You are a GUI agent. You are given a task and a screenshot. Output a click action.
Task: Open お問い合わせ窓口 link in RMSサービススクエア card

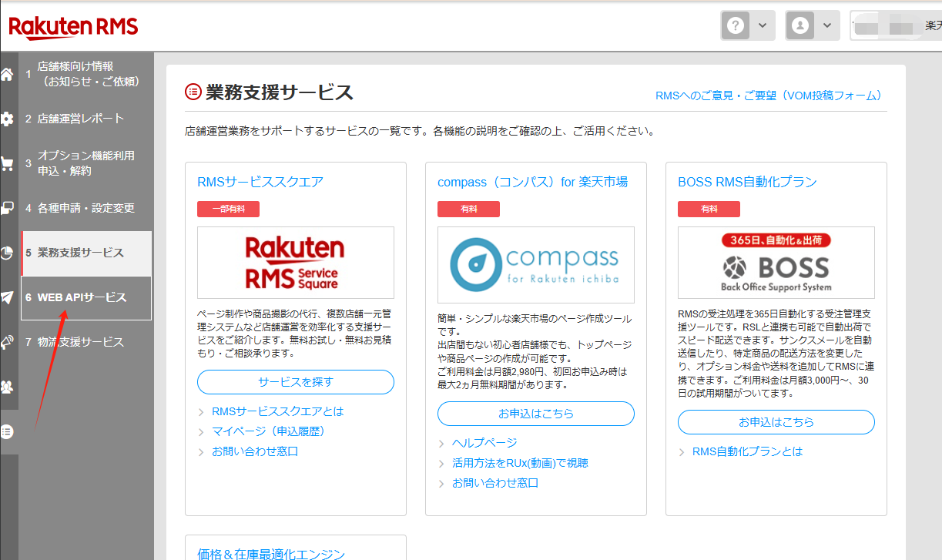255,451
